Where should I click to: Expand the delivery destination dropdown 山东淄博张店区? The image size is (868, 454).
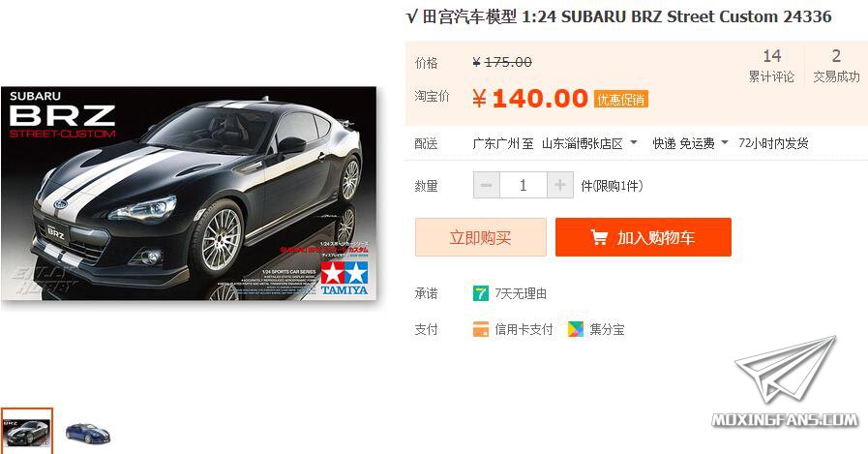click(x=589, y=143)
